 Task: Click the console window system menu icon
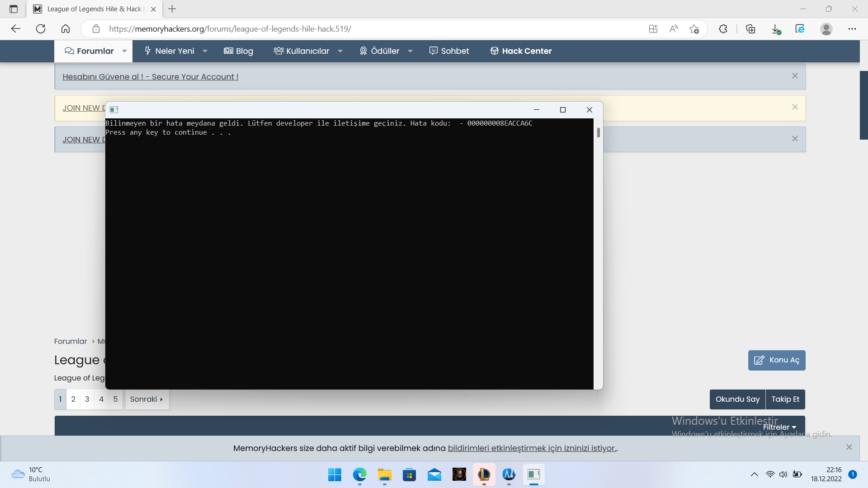coord(113,109)
